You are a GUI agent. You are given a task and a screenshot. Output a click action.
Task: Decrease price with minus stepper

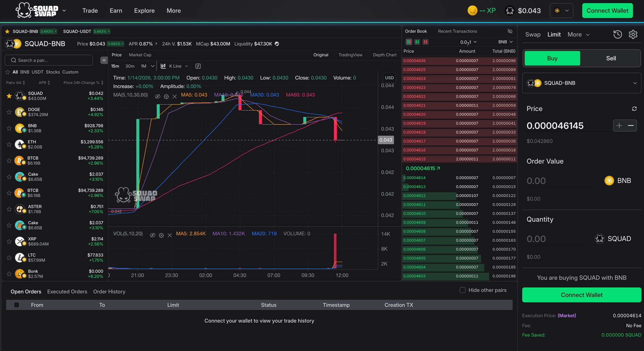(631, 126)
